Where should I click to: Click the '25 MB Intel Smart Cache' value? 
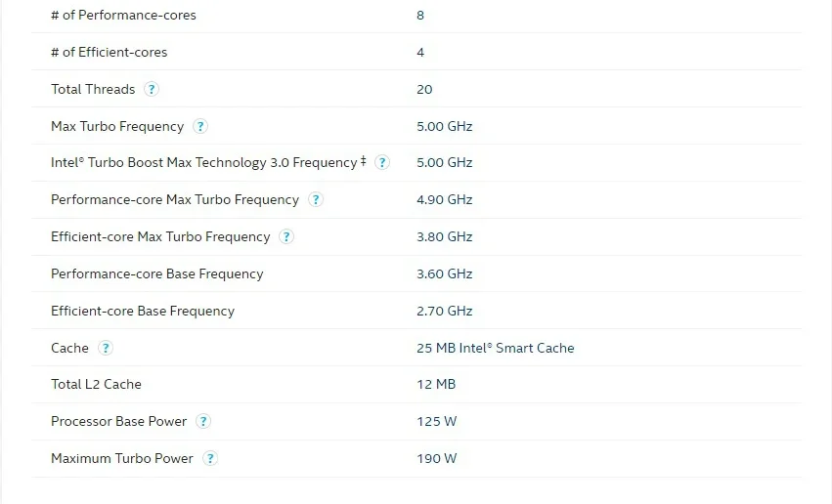point(495,348)
